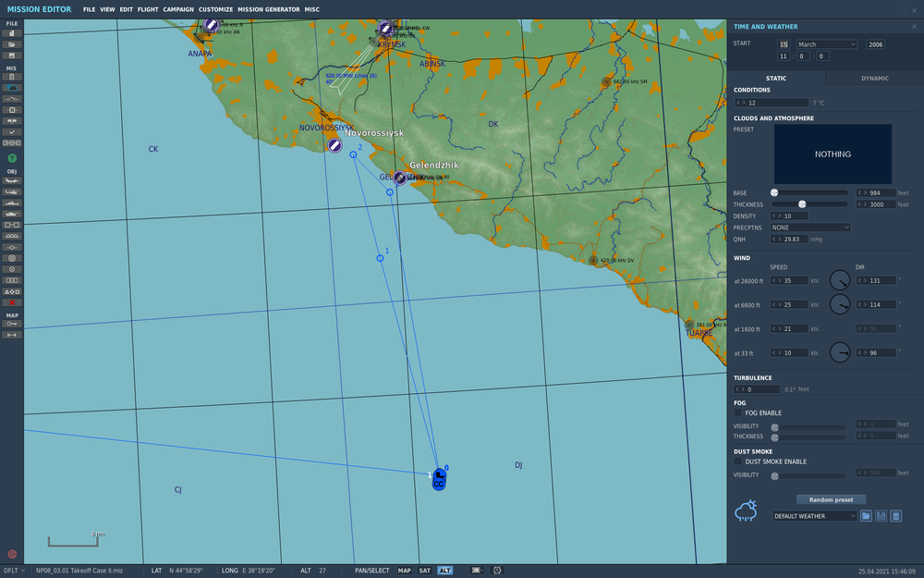The height and width of the screenshot is (578, 924).
Task: Open the MISSION GENERATOR menu
Action: pos(269,9)
